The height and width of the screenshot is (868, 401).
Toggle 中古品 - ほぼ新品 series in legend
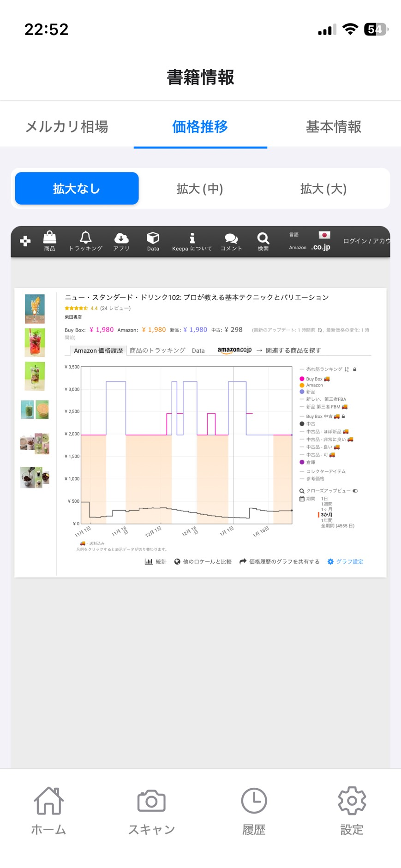[x=324, y=432]
